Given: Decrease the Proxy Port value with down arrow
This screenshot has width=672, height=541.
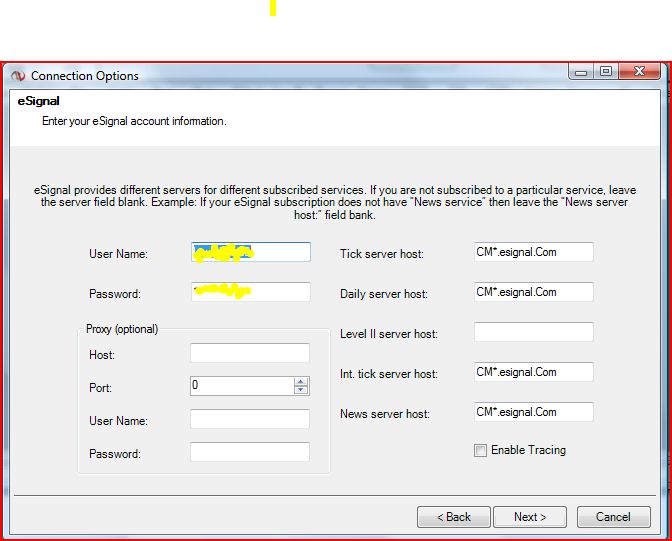Looking at the screenshot, I should (x=301, y=390).
